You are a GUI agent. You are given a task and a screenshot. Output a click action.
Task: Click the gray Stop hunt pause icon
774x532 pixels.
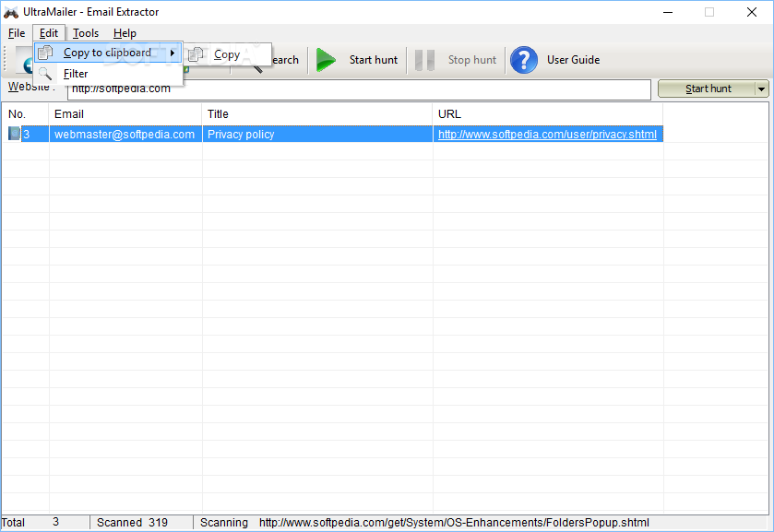(x=424, y=60)
